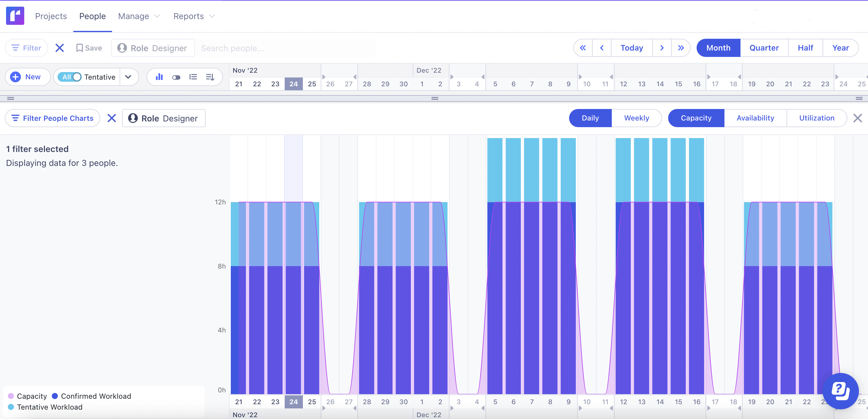Toggle the compact view switch in the toolbar
This screenshot has width=868, height=419.
(x=176, y=77)
